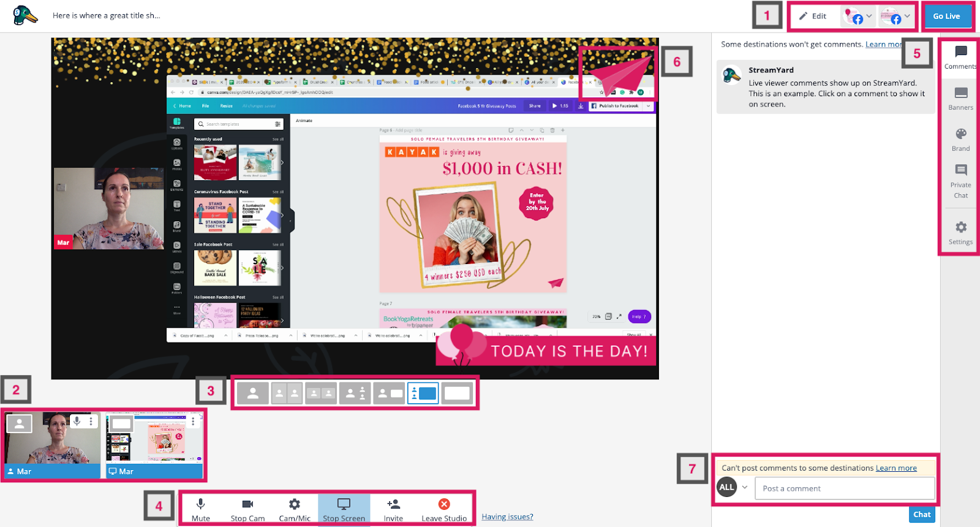Switch to the Private Chat tab
This screenshot has height=527, width=980.
click(960, 181)
